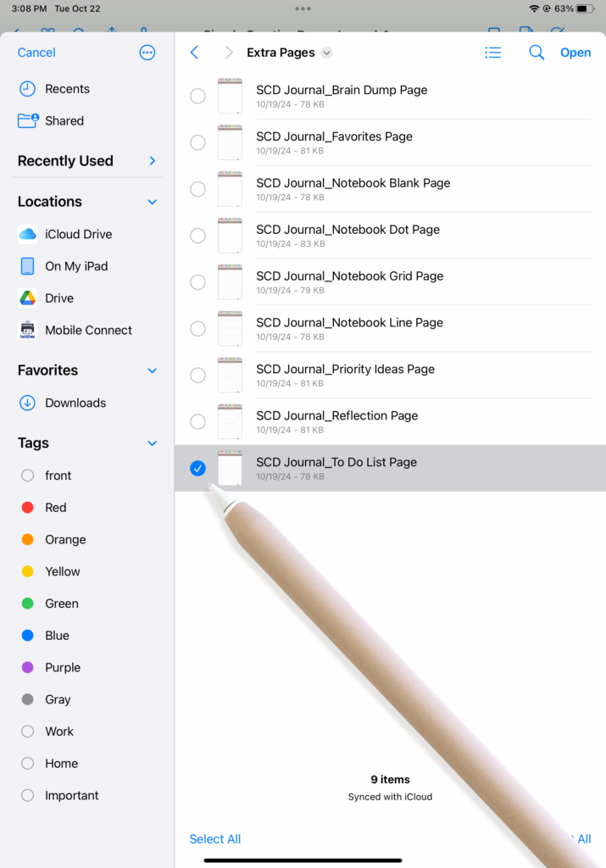Open the Extra Pages folder dropdown
Image resolution: width=606 pixels, height=868 pixels.
(x=327, y=53)
